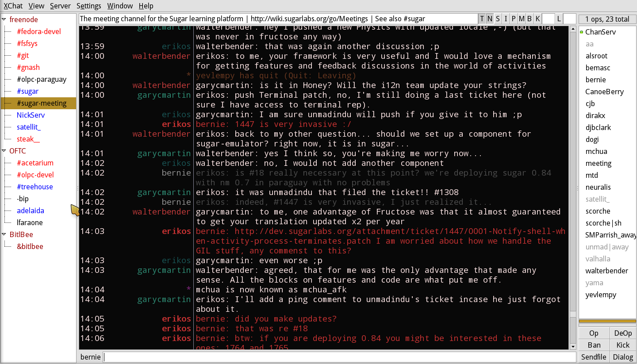The image size is (637, 364).
Task: Open the Settings menu
Action: pyautogui.click(x=88, y=6)
